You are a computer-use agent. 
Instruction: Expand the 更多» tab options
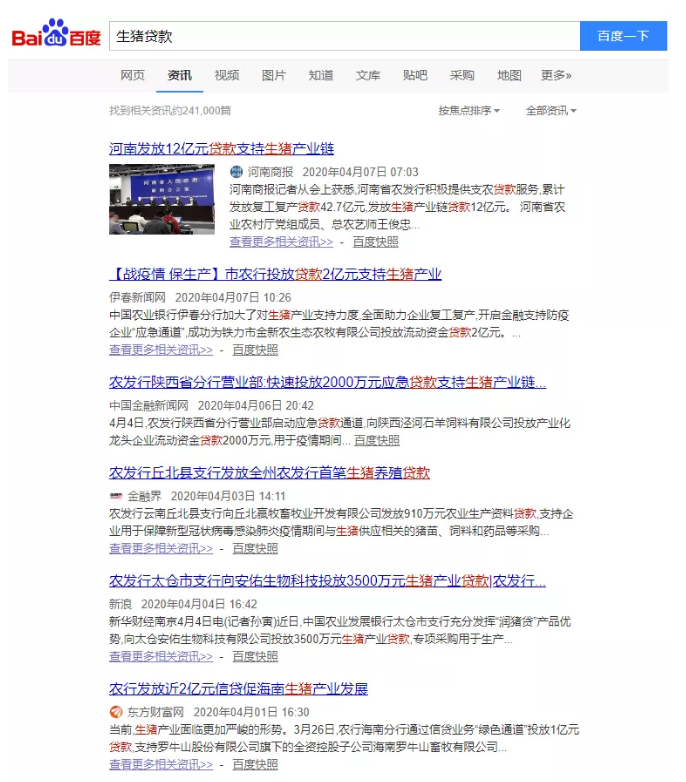tap(556, 75)
